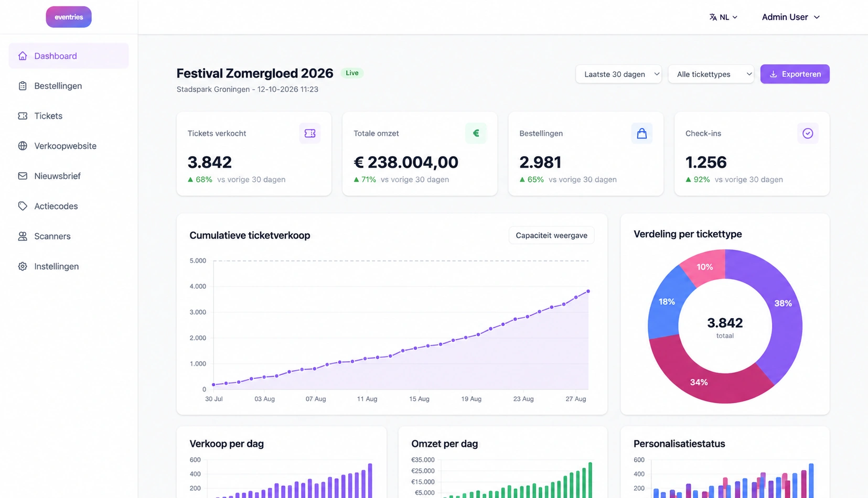Click the Actiecodes label in the sidebar
The width and height of the screenshot is (868, 498).
tap(56, 206)
